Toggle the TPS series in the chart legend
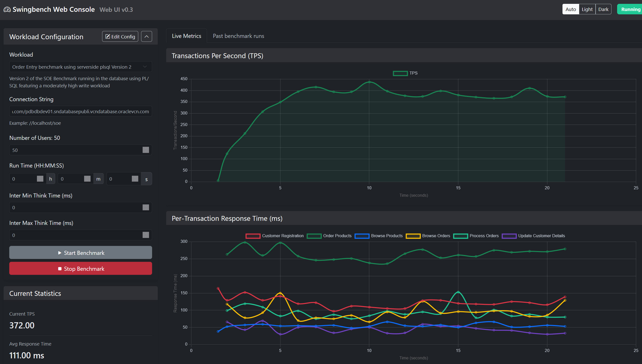The image size is (642, 364). click(405, 73)
